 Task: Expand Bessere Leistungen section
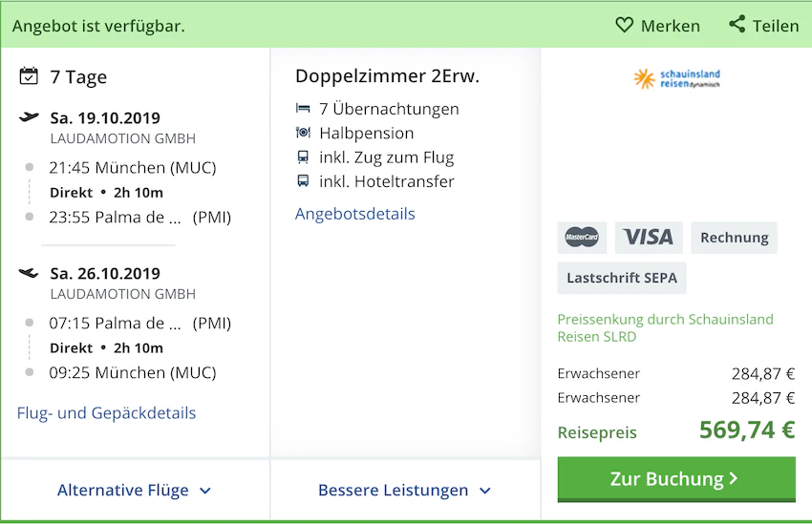coord(404,490)
